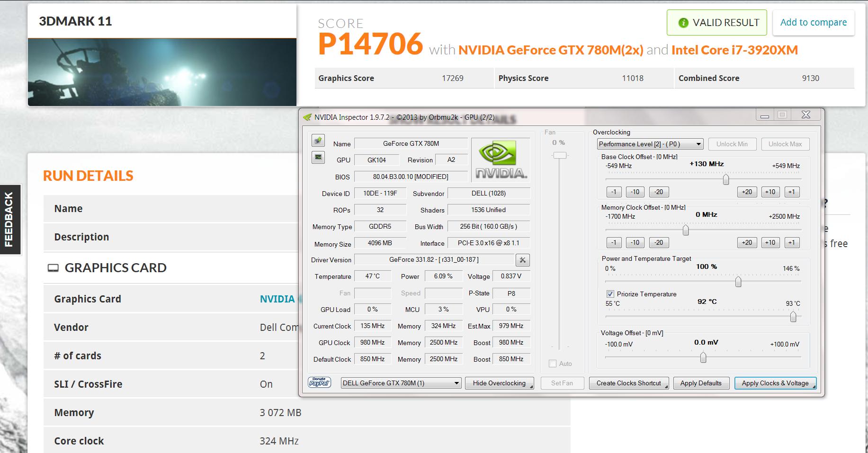
Task: Click the Unlock Max button
Action: pos(785,144)
